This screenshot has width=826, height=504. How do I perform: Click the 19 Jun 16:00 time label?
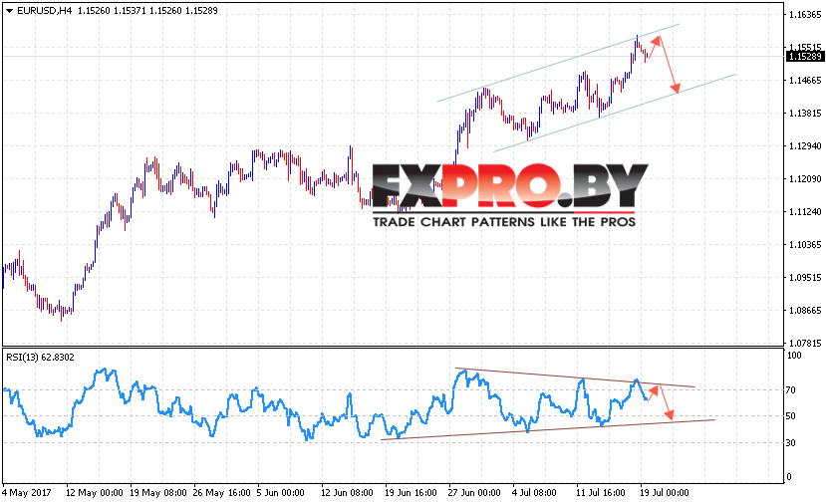411,493
